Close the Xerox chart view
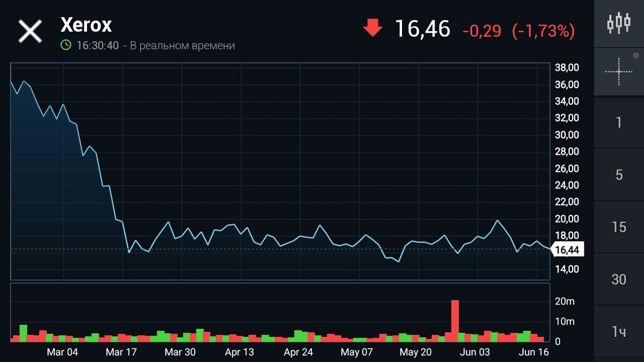The width and height of the screenshot is (644, 362). coord(30,30)
